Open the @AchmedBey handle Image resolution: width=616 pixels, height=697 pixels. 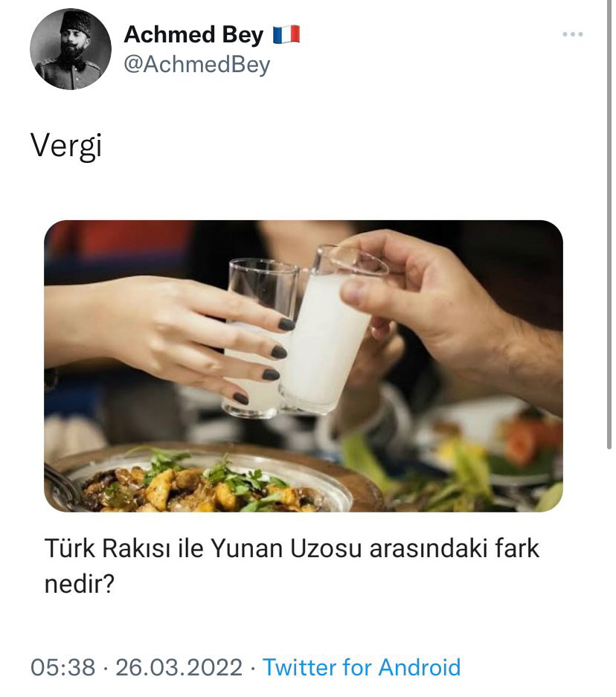(197, 65)
